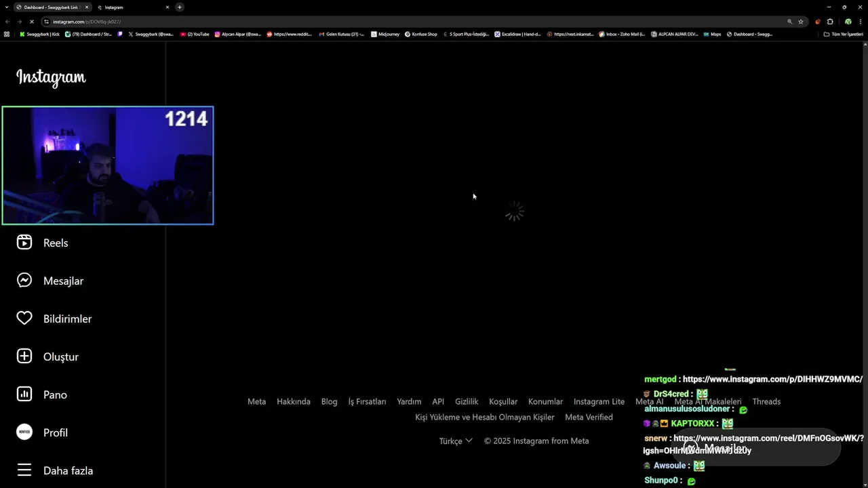The height and width of the screenshot is (488, 868).
Task: View site information icon in address bar
Action: point(46,22)
